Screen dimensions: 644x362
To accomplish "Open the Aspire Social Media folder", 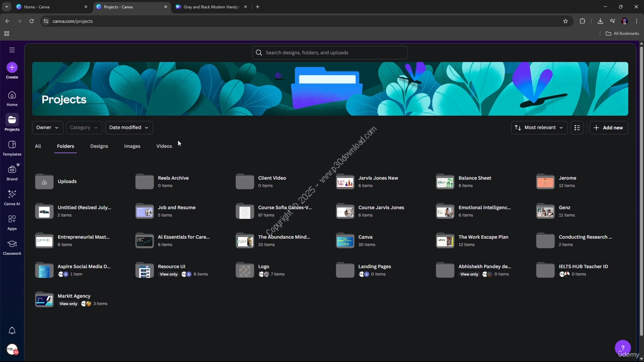I will click(x=73, y=270).
